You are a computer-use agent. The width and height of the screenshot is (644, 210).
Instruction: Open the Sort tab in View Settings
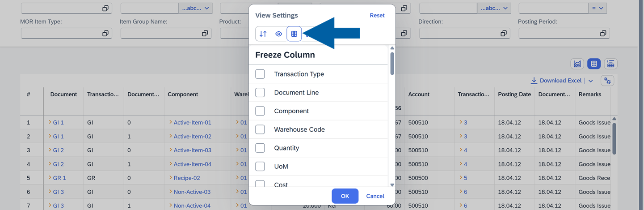(x=263, y=34)
